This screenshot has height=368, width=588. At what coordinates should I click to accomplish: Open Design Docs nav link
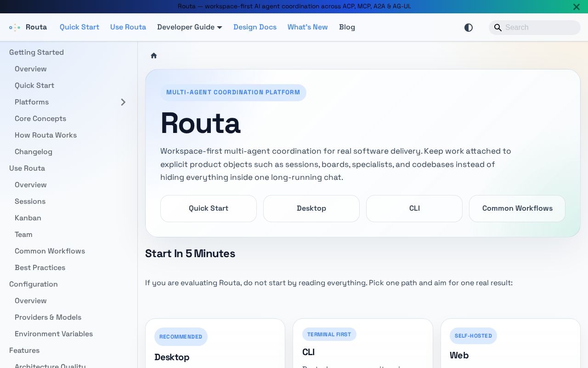255,27
